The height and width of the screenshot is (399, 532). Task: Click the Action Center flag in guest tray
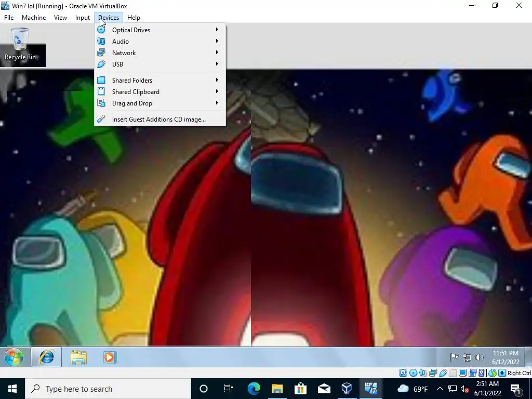click(x=454, y=357)
